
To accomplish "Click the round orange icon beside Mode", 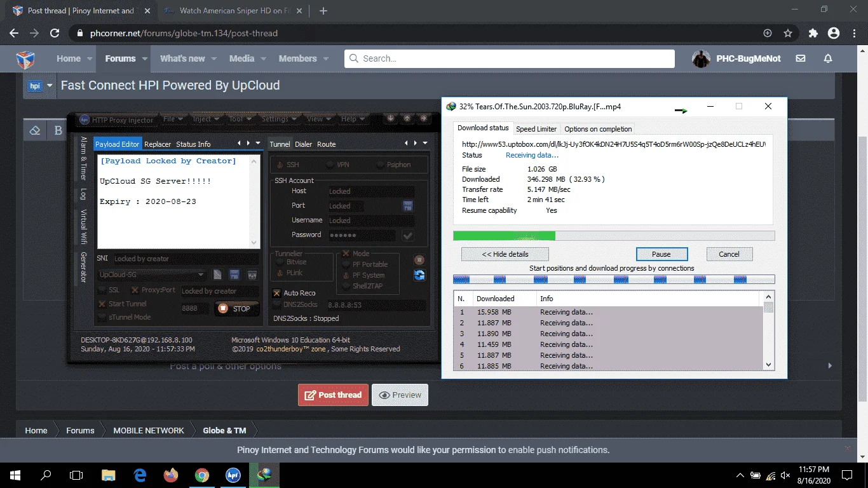I will point(419,260).
